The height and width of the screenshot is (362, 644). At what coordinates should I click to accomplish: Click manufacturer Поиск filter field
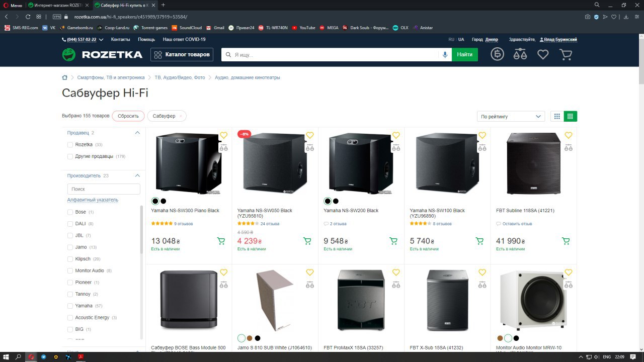pos(104,189)
